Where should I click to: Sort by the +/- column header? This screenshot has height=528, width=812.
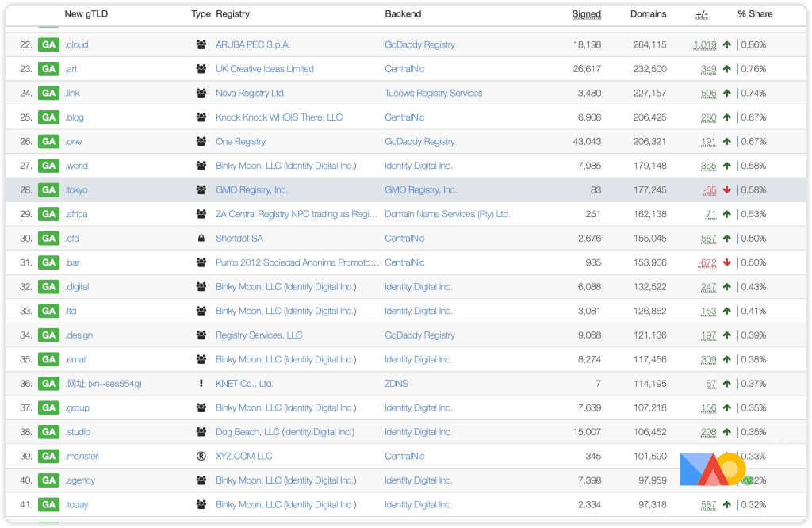(x=702, y=14)
